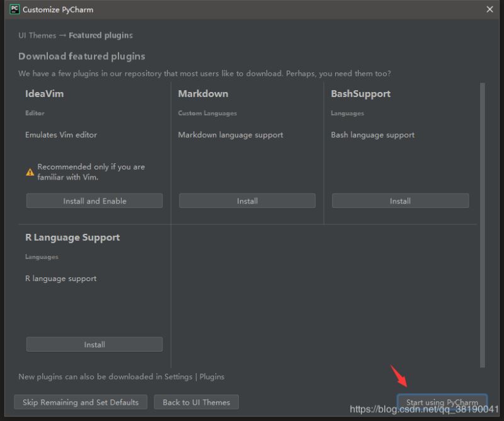Click the IdeaVim plugin title
This screenshot has width=504, height=421.
click(44, 94)
